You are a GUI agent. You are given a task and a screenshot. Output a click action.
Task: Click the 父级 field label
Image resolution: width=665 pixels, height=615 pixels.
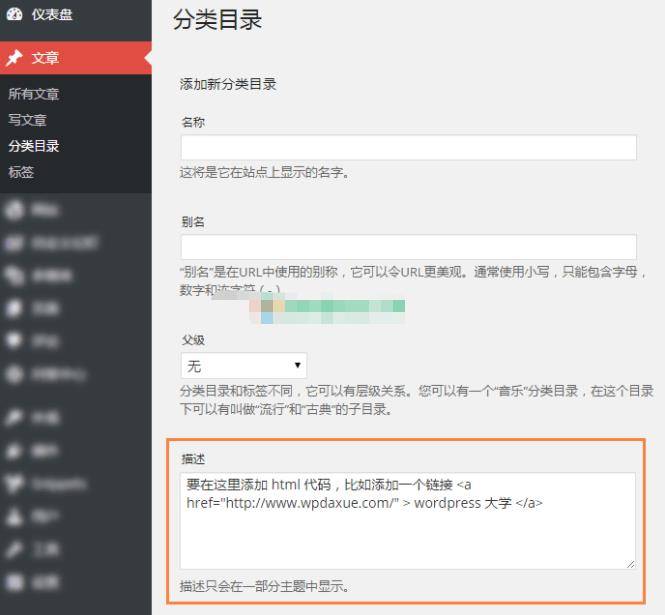(x=193, y=340)
